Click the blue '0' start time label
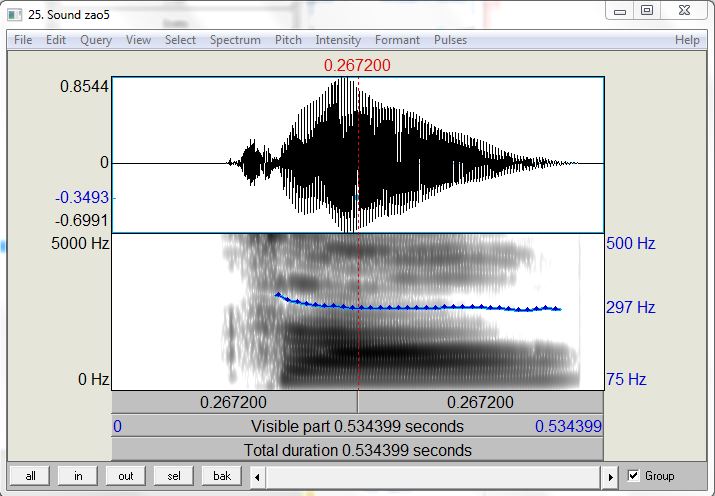 coord(117,426)
